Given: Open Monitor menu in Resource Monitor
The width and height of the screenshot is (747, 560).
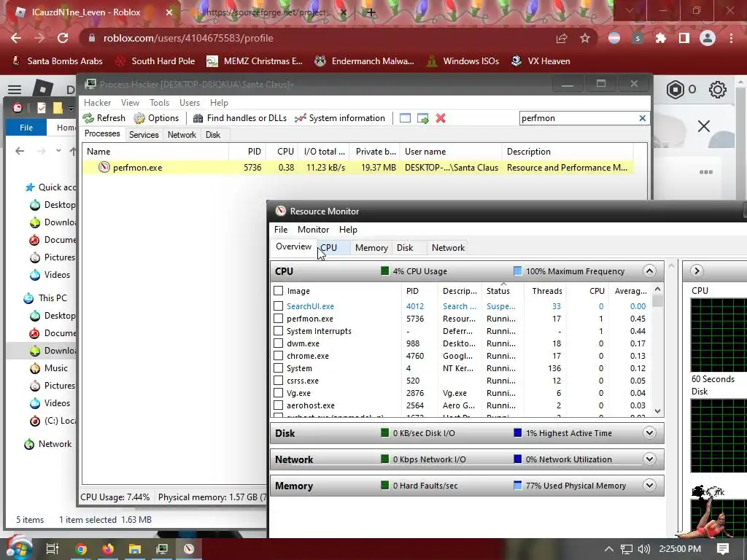Looking at the screenshot, I should pos(313,230).
